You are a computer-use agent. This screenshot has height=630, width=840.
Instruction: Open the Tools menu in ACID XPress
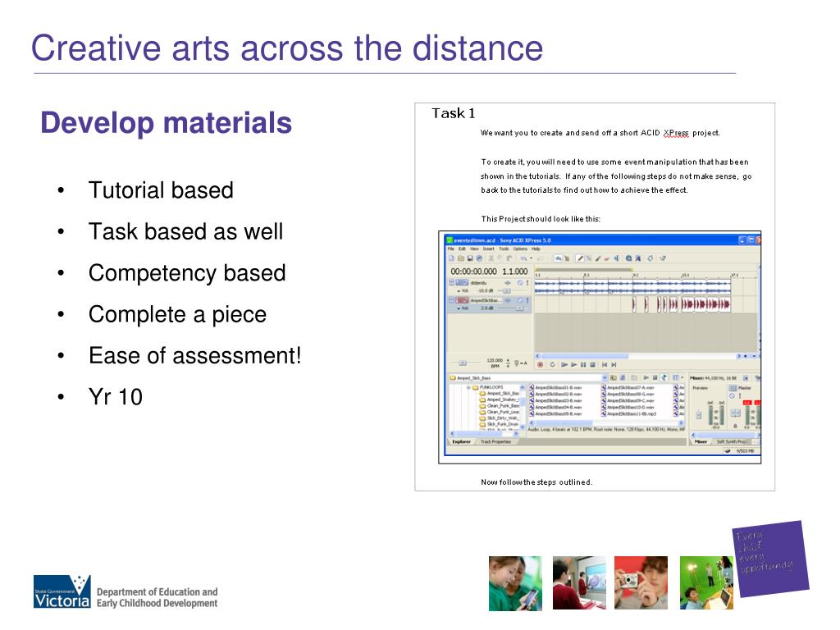(x=504, y=249)
